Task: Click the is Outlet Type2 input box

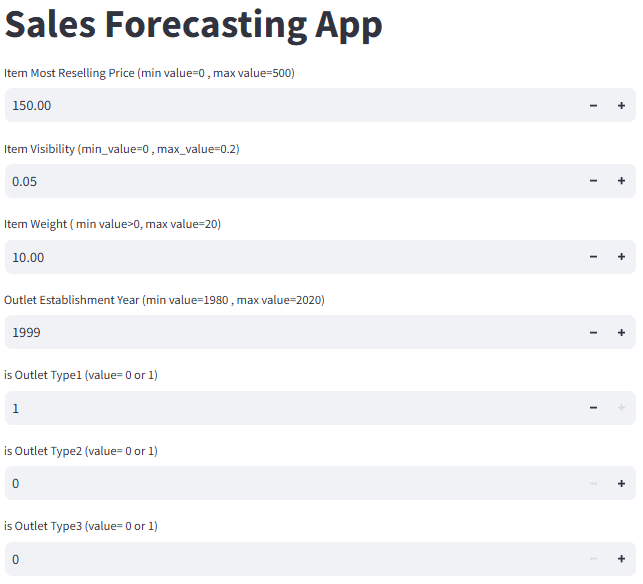Action: 292,484
